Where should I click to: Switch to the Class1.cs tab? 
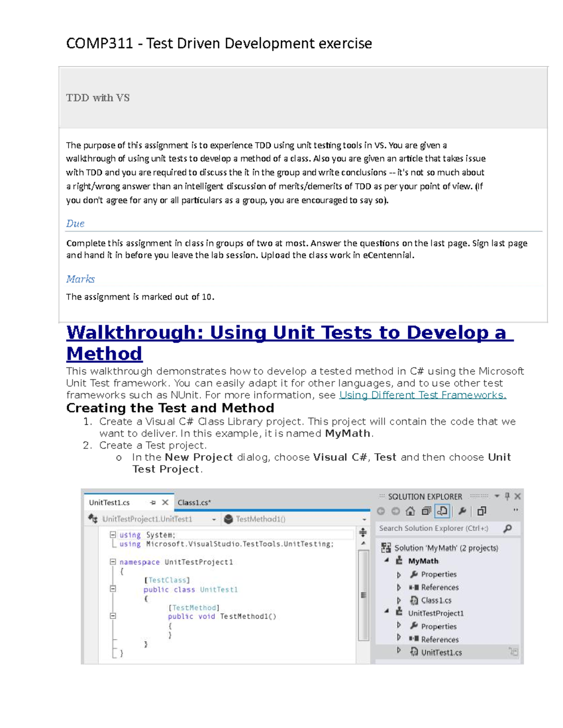pos(195,502)
